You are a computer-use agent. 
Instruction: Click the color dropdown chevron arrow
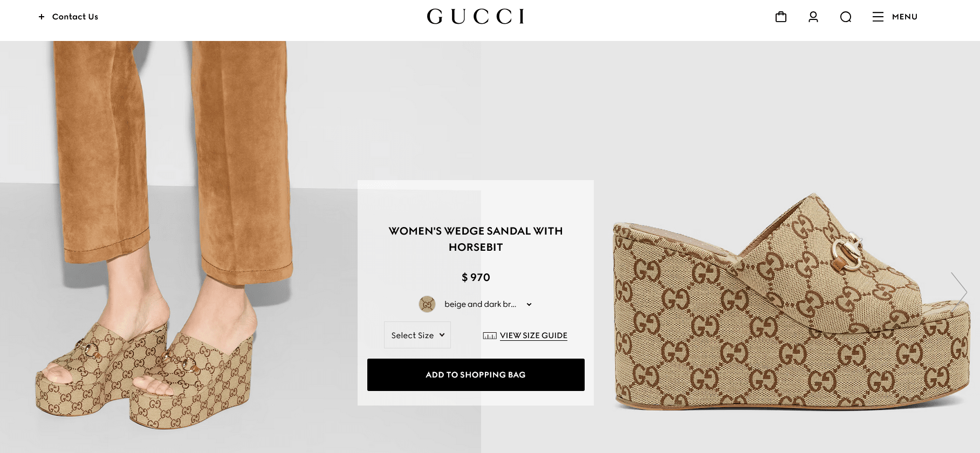pos(529,304)
